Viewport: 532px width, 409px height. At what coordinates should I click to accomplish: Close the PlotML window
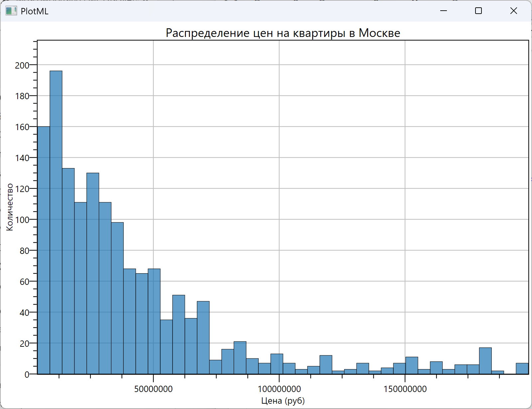point(514,11)
